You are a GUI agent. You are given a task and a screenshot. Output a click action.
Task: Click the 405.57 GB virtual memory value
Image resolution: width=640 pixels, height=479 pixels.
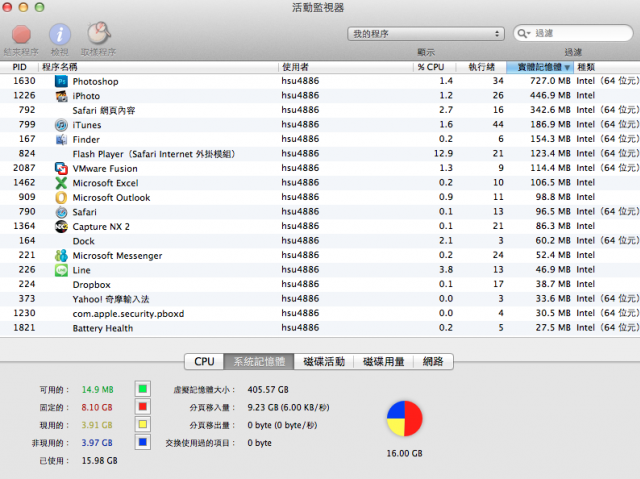[268, 390]
